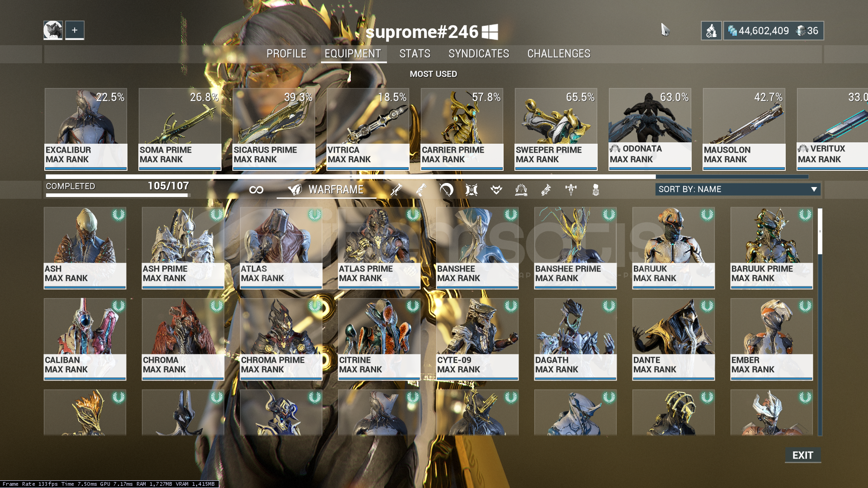Go to the CHALLENGES tab
The image size is (868, 488).
(559, 54)
